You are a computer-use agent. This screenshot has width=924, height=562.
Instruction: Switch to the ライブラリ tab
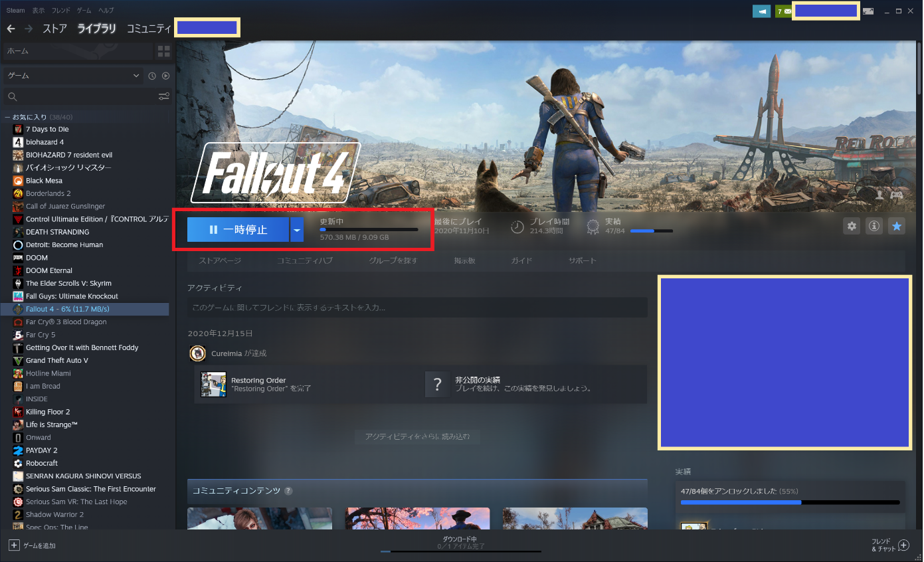95,29
